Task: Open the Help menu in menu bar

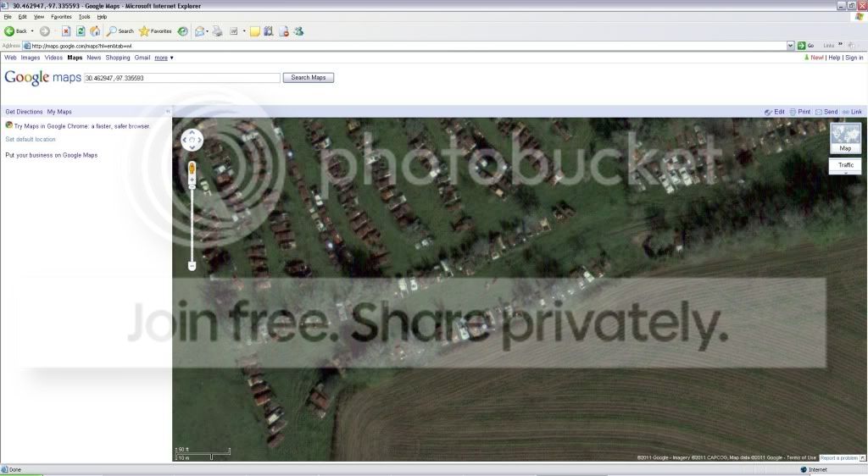Action: tap(102, 17)
